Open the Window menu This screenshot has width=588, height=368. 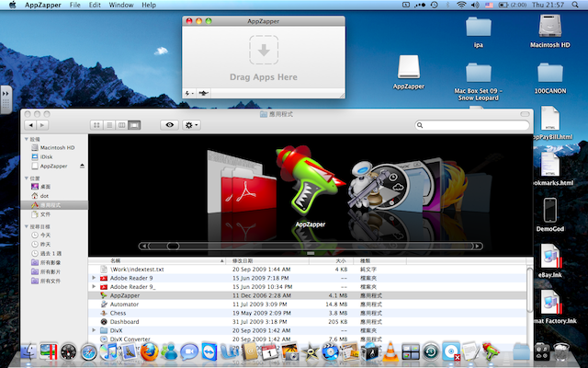tap(121, 5)
